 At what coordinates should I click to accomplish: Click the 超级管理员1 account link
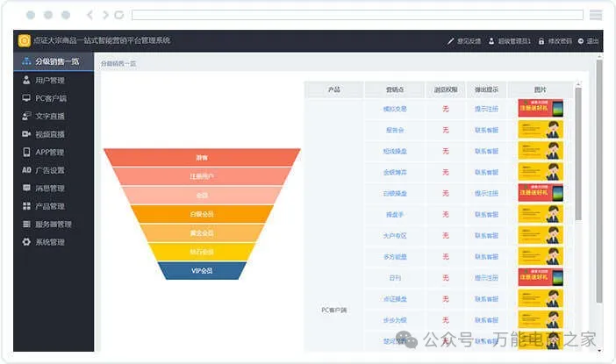pyautogui.click(x=514, y=41)
